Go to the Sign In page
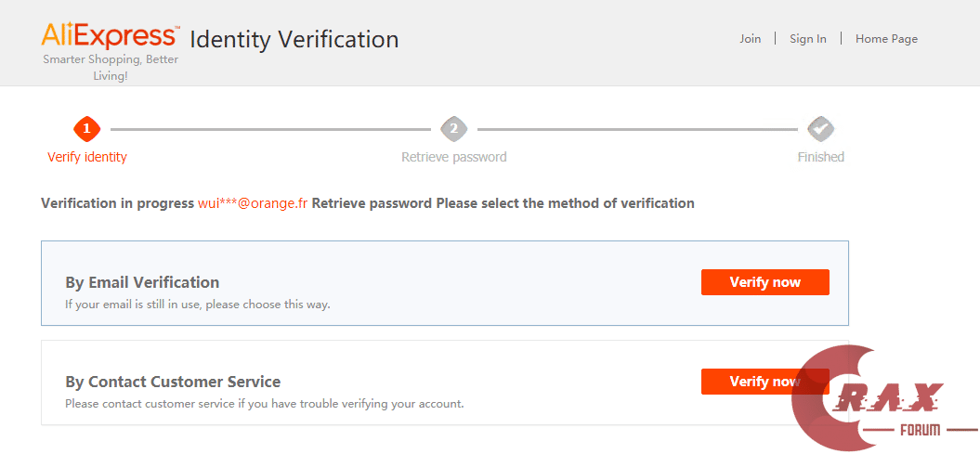980x454 pixels. pos(807,39)
